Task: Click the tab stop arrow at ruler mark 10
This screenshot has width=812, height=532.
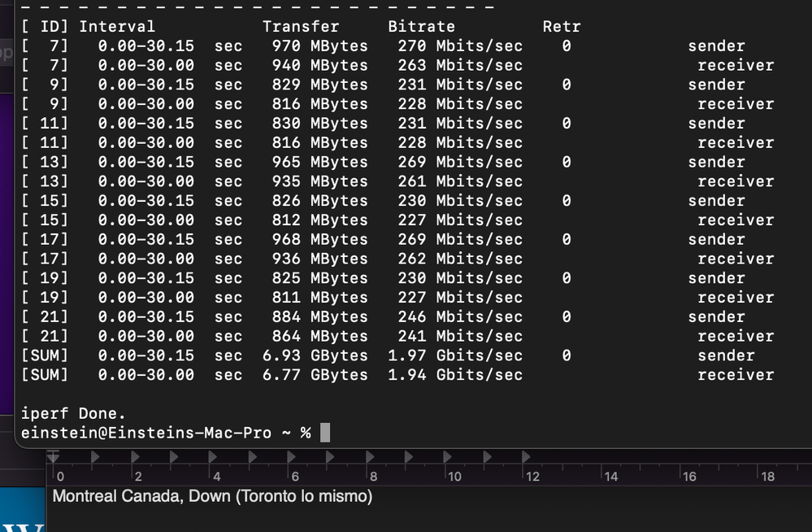Action: (x=447, y=458)
